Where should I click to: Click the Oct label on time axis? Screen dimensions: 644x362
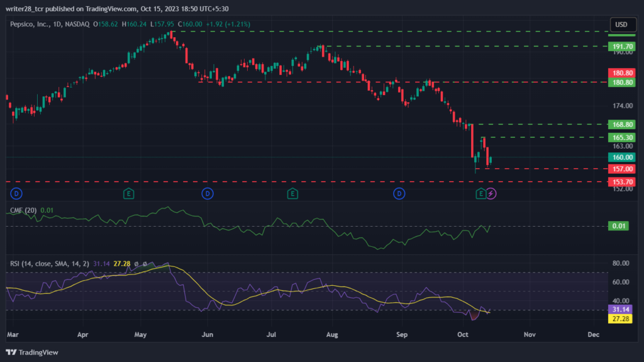(463, 334)
